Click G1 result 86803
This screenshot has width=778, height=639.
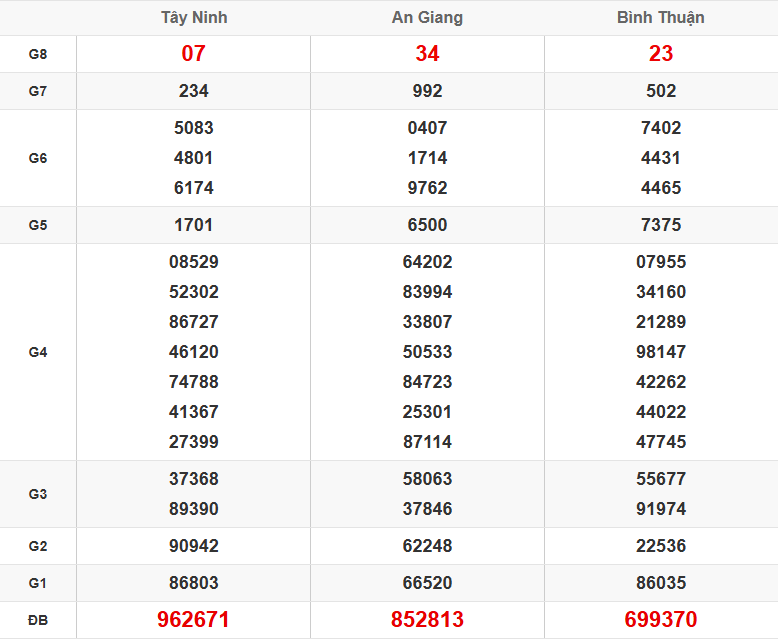tap(193, 583)
